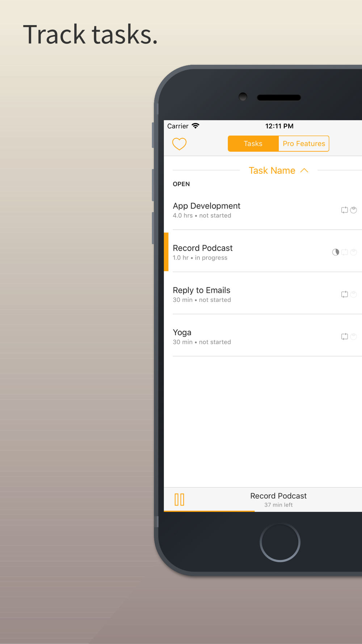This screenshot has height=644, width=362.
Task: Tap the orange heart icon
Action: (x=179, y=144)
